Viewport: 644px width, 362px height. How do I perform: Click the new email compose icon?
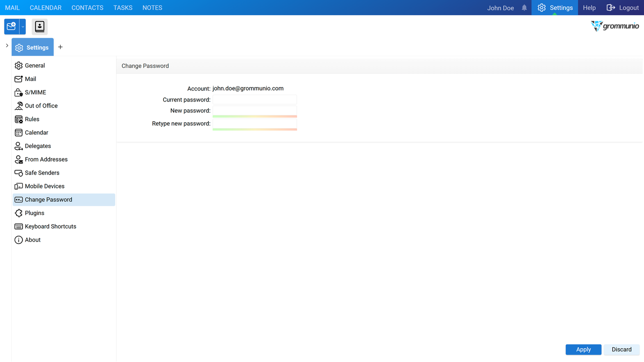11,27
